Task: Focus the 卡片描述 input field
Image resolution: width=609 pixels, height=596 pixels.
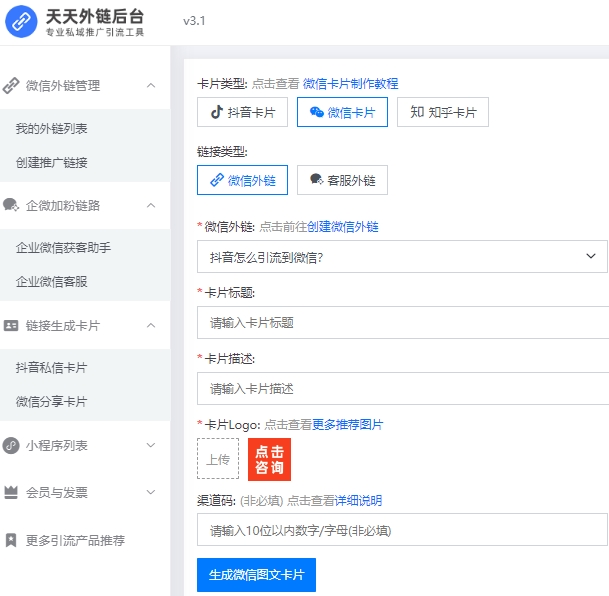Action: pyautogui.click(x=403, y=389)
